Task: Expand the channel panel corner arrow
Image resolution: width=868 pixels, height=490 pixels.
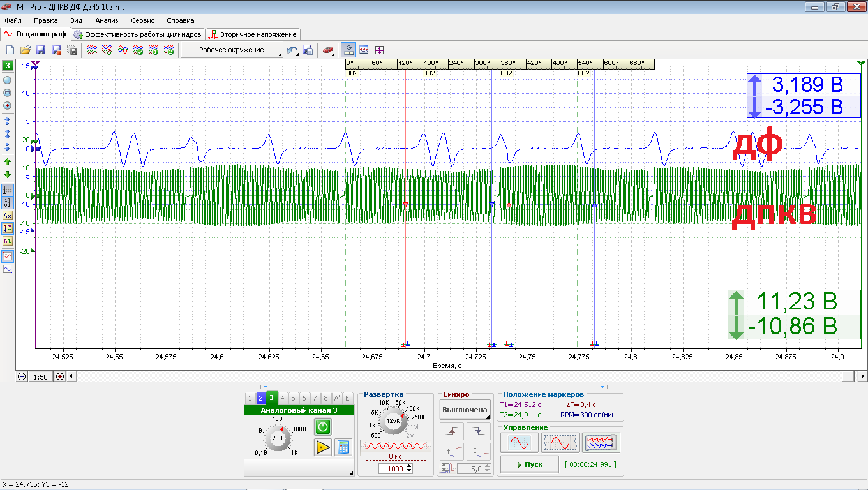Action: [x=351, y=473]
